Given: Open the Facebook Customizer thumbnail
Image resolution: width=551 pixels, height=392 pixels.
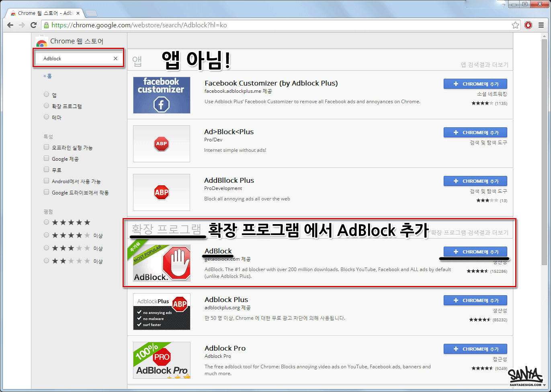Looking at the screenshot, I should tap(162, 95).
